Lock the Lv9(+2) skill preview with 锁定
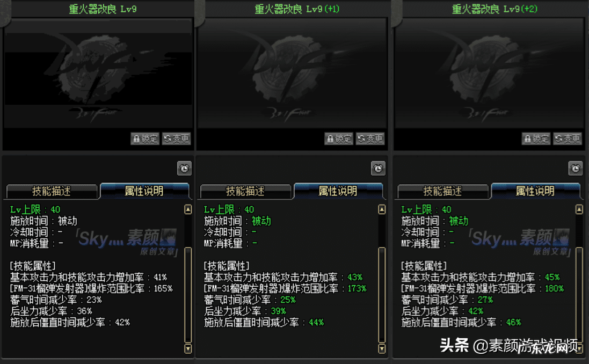This screenshot has width=589, height=364. 536,139
